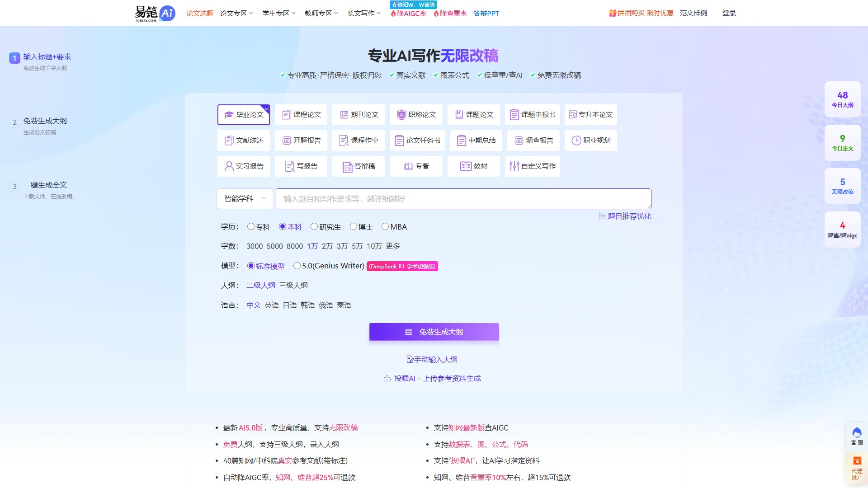Select the 研究生 education radio button
The width and height of the screenshot is (868, 488).
[314, 227]
